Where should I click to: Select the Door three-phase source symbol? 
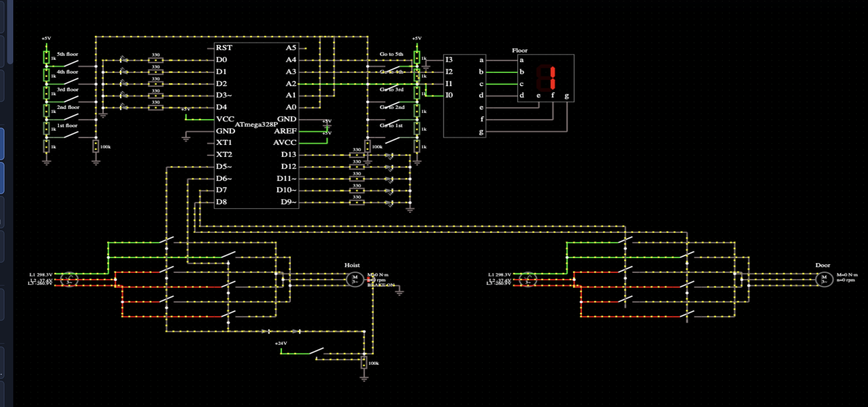(x=528, y=280)
